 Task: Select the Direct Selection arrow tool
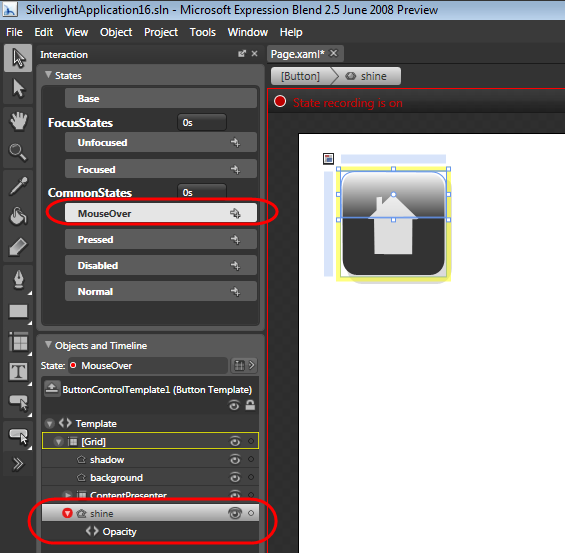(18, 89)
